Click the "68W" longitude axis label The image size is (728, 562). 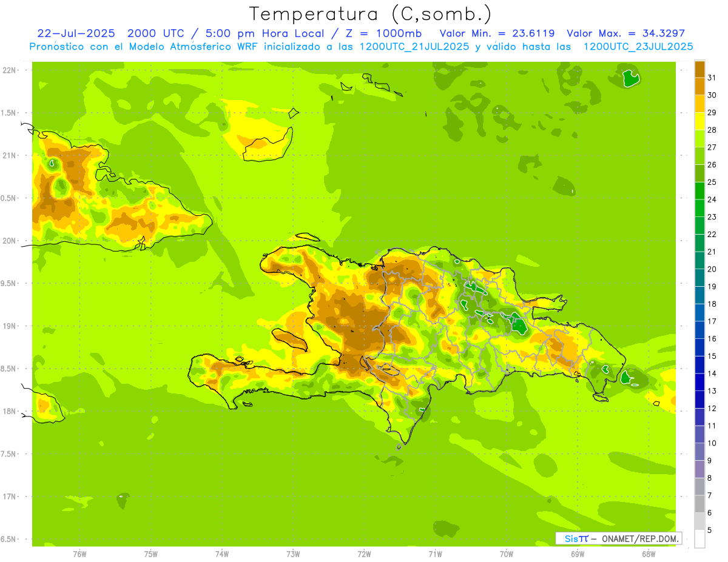pos(649,554)
